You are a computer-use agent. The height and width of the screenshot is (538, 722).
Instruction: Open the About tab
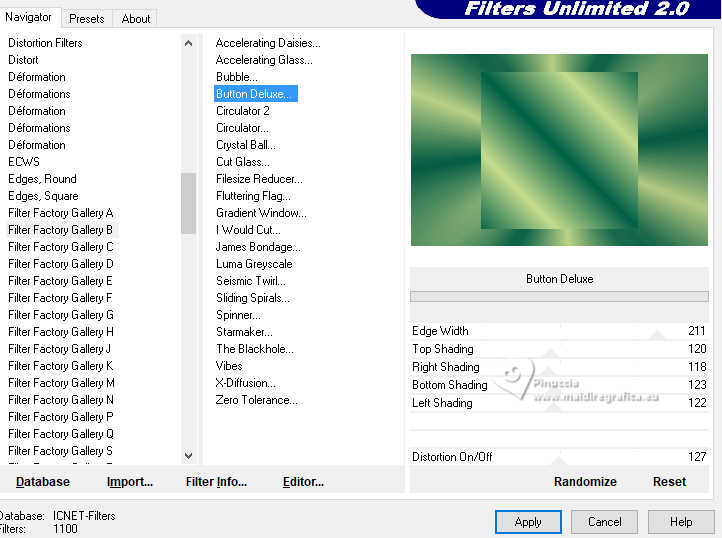136,18
